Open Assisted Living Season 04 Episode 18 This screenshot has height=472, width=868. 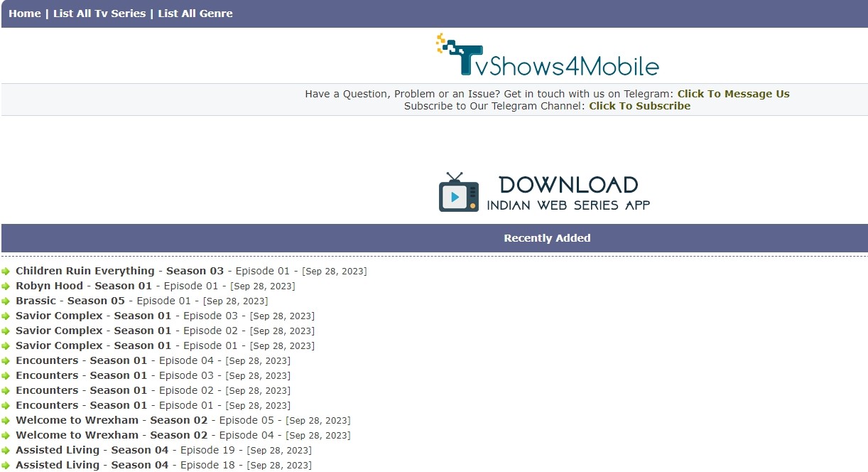coord(126,465)
